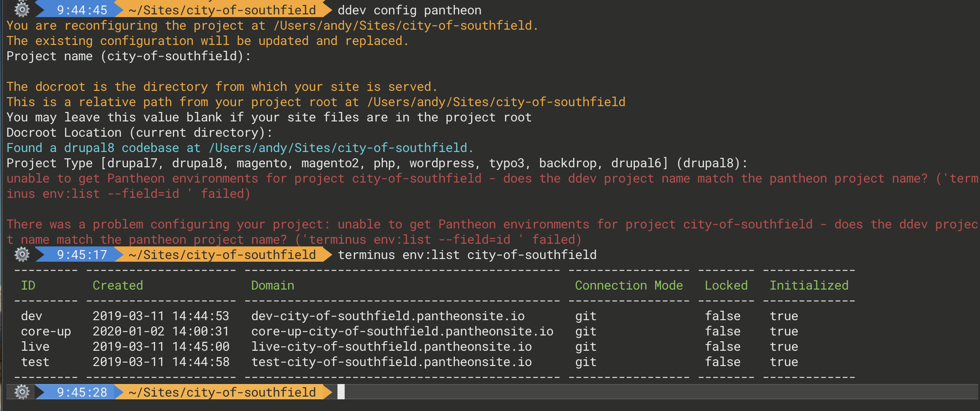Click the 'Docroot Location (current directory):' line
Image resolution: width=980 pixels, height=411 pixels.
click(139, 133)
